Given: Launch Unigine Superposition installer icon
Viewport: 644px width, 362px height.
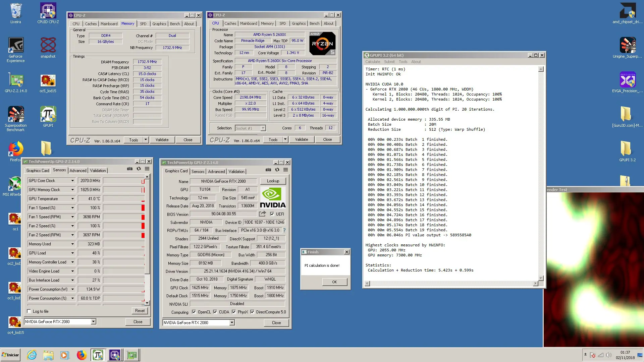Looking at the screenshot, I should coord(628,48).
